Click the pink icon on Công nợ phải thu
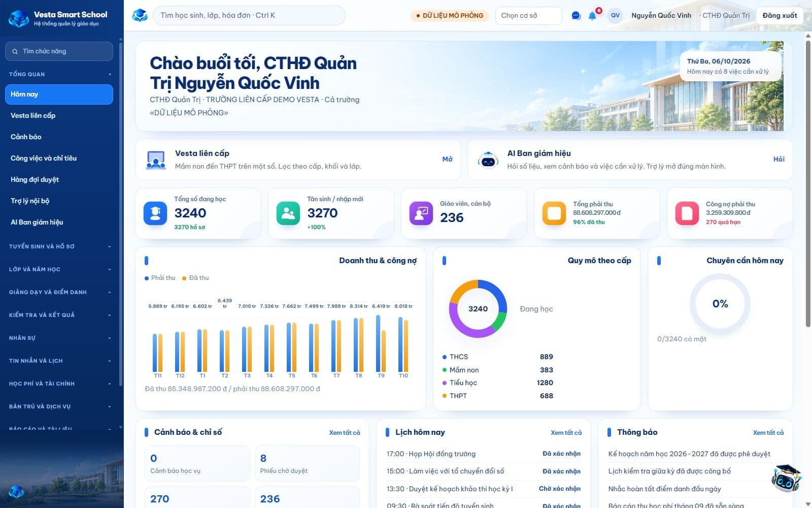812x508 pixels. pyautogui.click(x=687, y=213)
